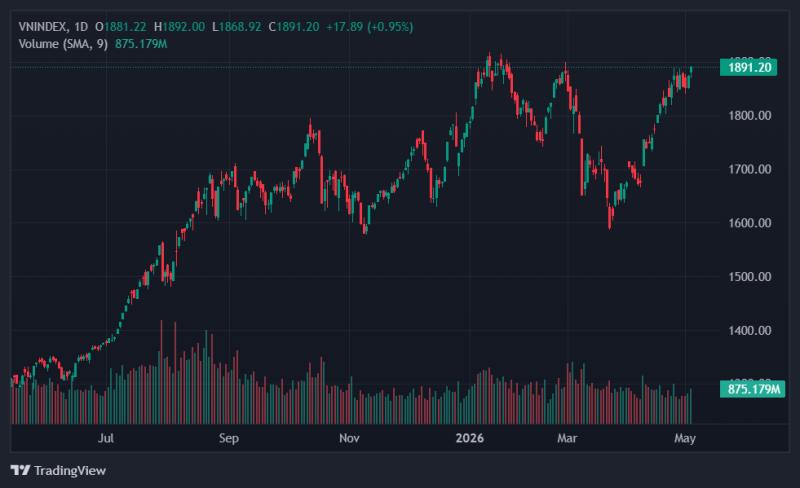This screenshot has height=488, width=800.
Task: Click the TradingView logo icon
Action: click(20, 470)
